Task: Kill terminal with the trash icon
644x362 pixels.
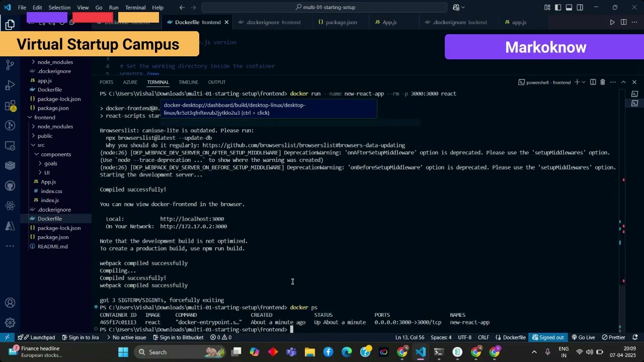Action: click(x=602, y=82)
